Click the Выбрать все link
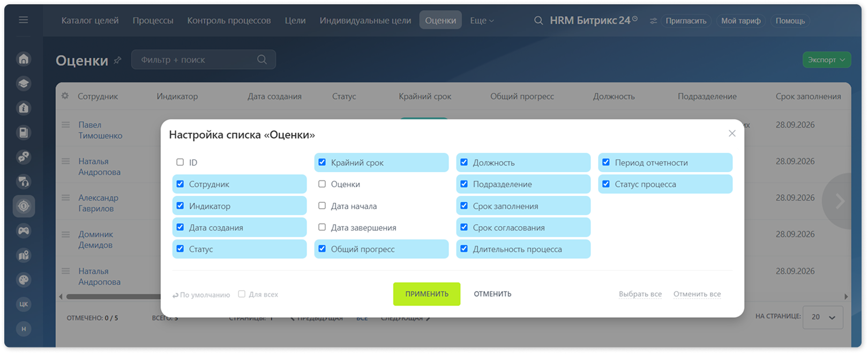Viewport: 868px width, 354px height. tap(640, 294)
